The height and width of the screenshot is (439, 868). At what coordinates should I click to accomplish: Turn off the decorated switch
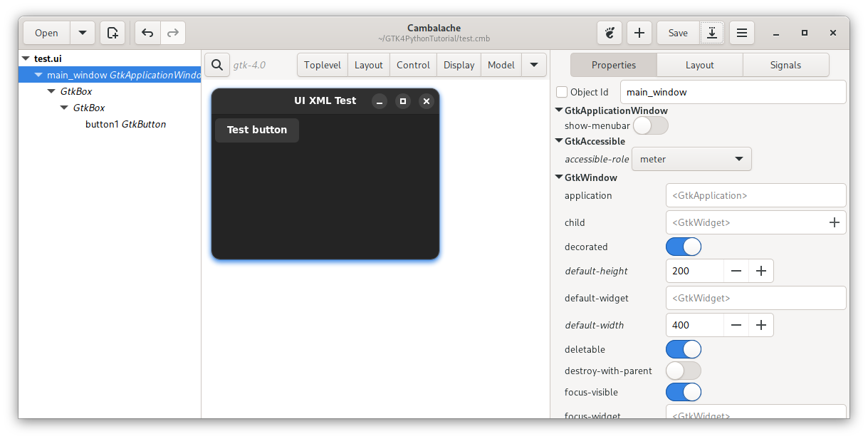tap(684, 247)
